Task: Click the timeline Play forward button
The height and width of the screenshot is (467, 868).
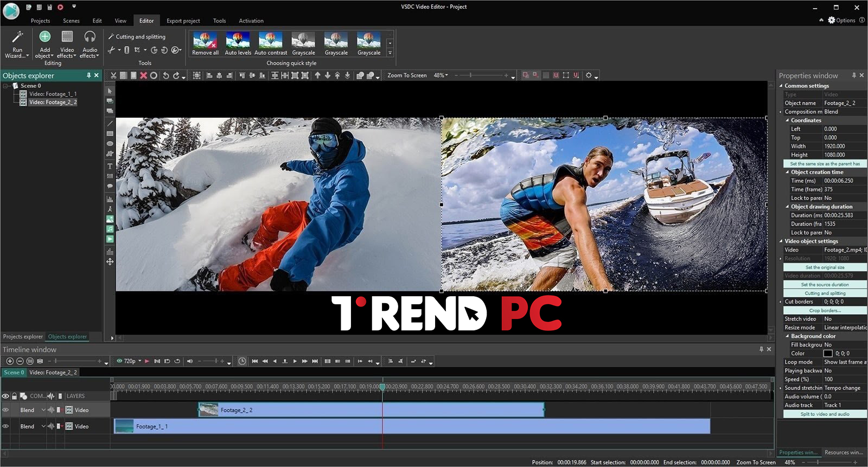Action: click(x=295, y=361)
